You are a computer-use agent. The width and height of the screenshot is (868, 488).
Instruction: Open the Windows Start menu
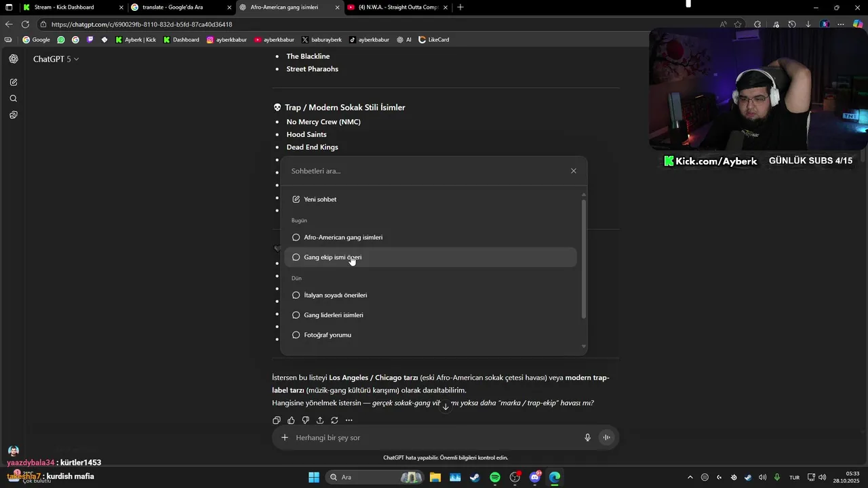tap(314, 477)
